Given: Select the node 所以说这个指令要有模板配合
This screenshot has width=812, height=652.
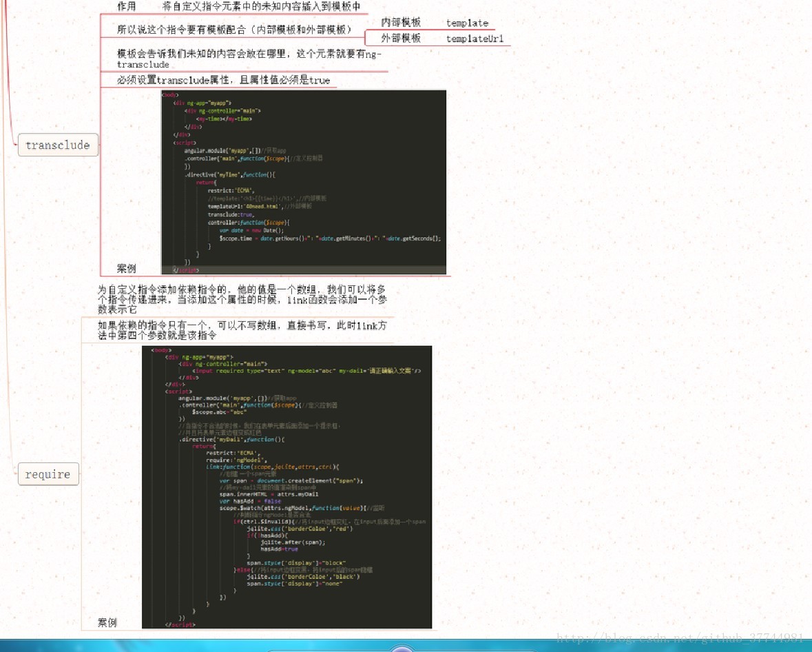Looking at the screenshot, I should tap(234, 30).
